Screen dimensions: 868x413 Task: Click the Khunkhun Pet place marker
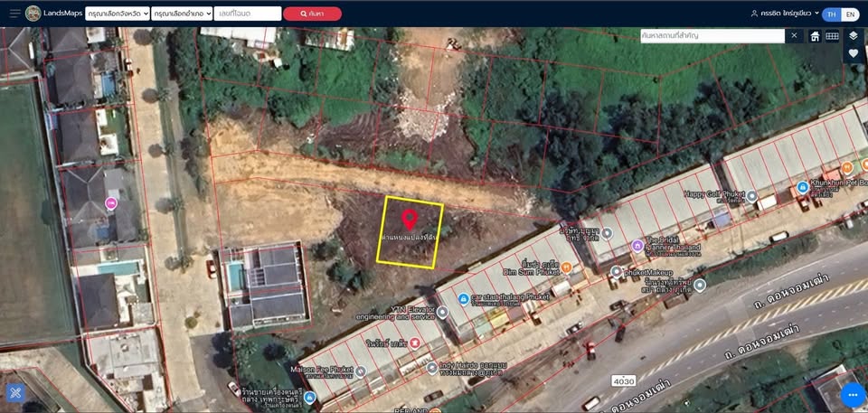click(x=802, y=187)
